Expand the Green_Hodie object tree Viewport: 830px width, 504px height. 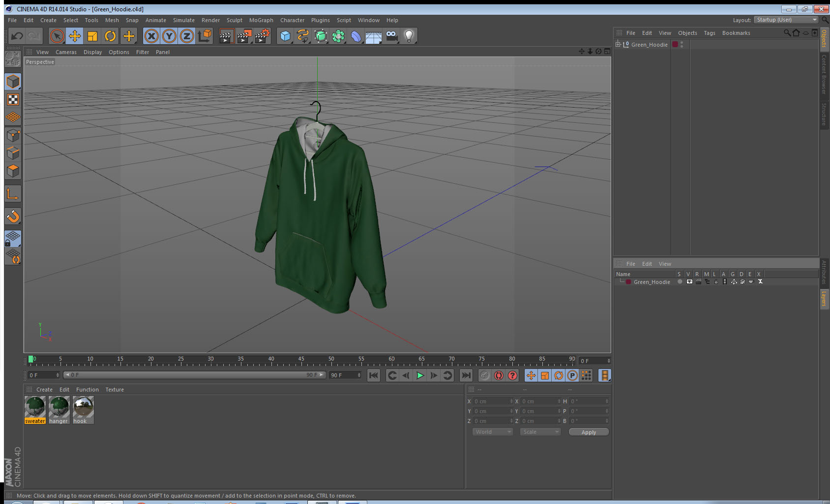coord(618,44)
